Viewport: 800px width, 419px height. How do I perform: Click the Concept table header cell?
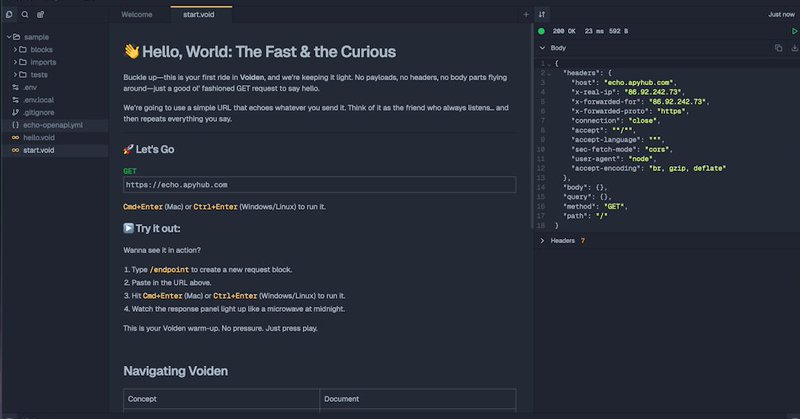pos(221,399)
